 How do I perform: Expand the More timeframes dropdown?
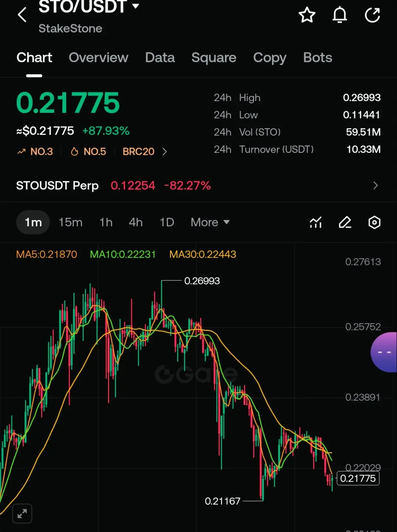coord(210,222)
